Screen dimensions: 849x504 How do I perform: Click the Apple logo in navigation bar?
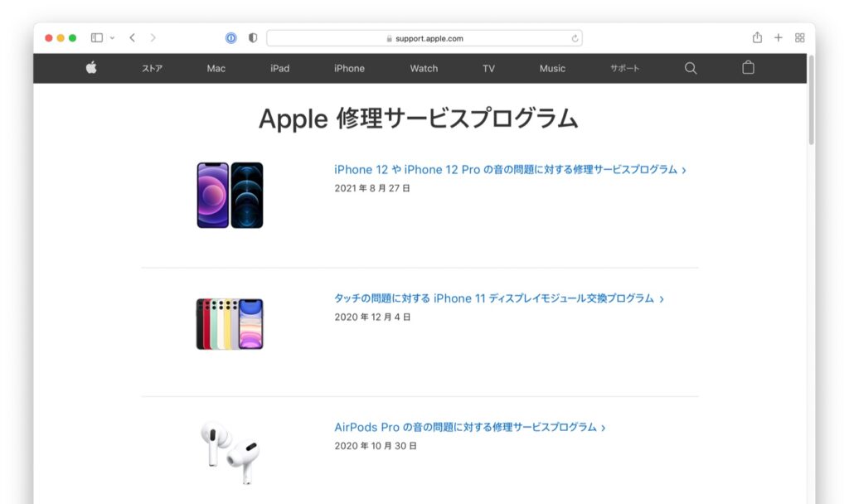pos(91,68)
